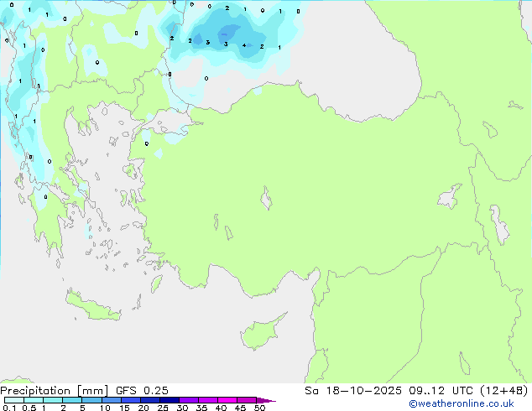Click the 20–25 mm legend color swatch
Screen dimensions: 532x411
click(x=150, y=400)
